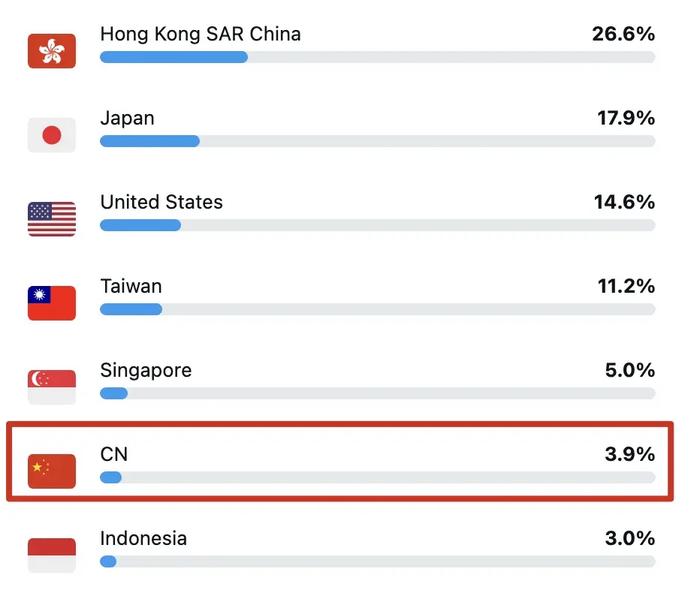Click the Japan country name
Viewport: 700px width, 599px height.
coord(127,119)
